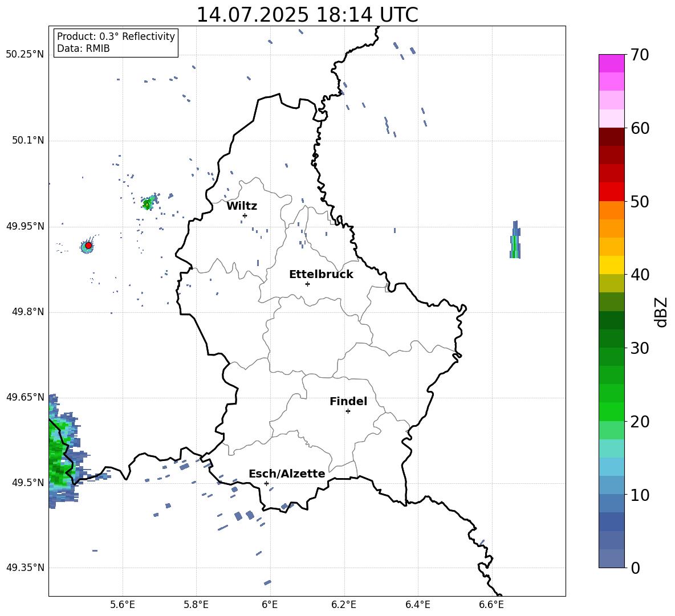
Task: Click the 10 value on colorbar
Action: 640,495
